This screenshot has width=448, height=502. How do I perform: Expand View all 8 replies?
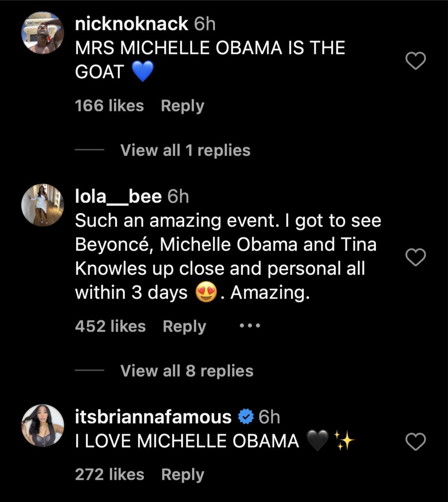[x=187, y=371]
